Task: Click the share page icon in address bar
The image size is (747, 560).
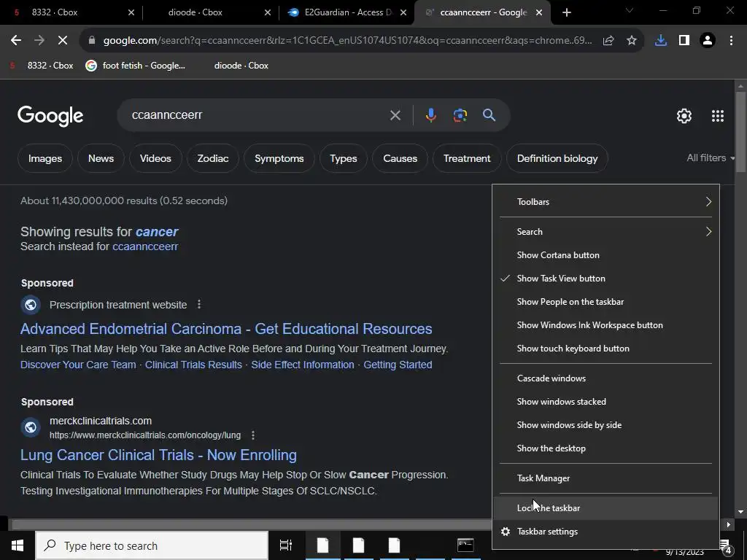Action: [x=608, y=41]
